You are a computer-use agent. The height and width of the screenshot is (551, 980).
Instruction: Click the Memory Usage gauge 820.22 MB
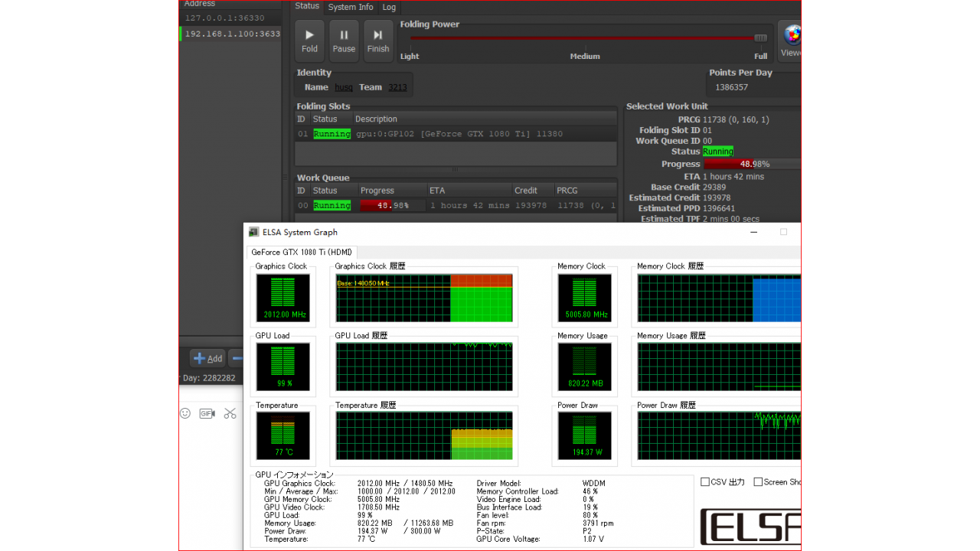pyautogui.click(x=584, y=367)
